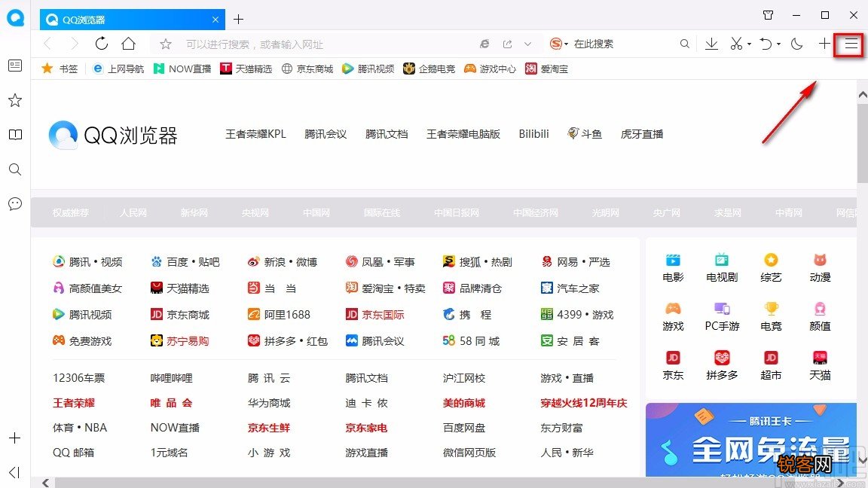Open the skin shirt icon in title bar

768,15
